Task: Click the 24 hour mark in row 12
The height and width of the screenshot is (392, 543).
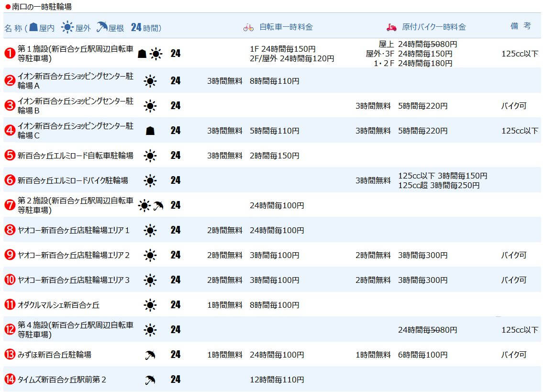Action: click(x=176, y=330)
